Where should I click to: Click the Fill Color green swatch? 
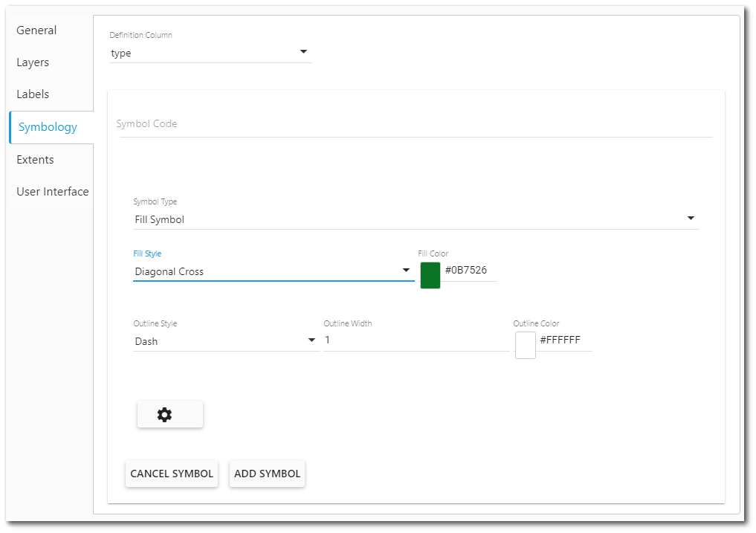coord(430,275)
